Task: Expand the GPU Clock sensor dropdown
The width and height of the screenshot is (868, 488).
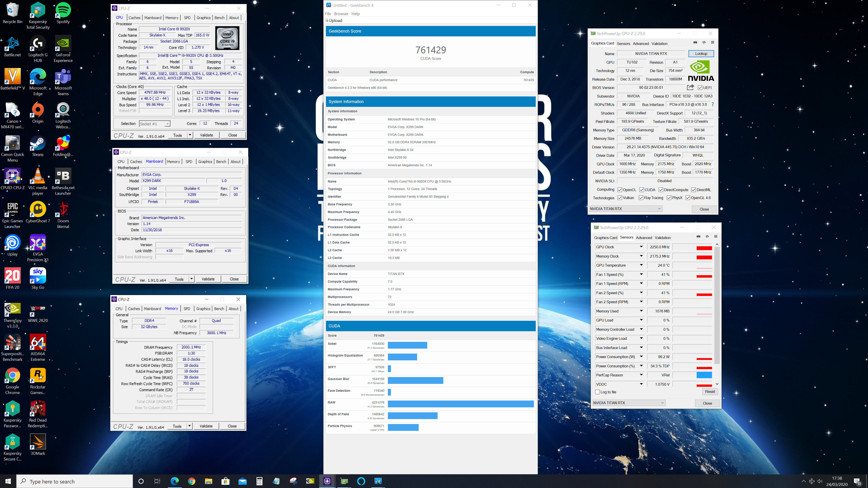Action: click(x=641, y=247)
